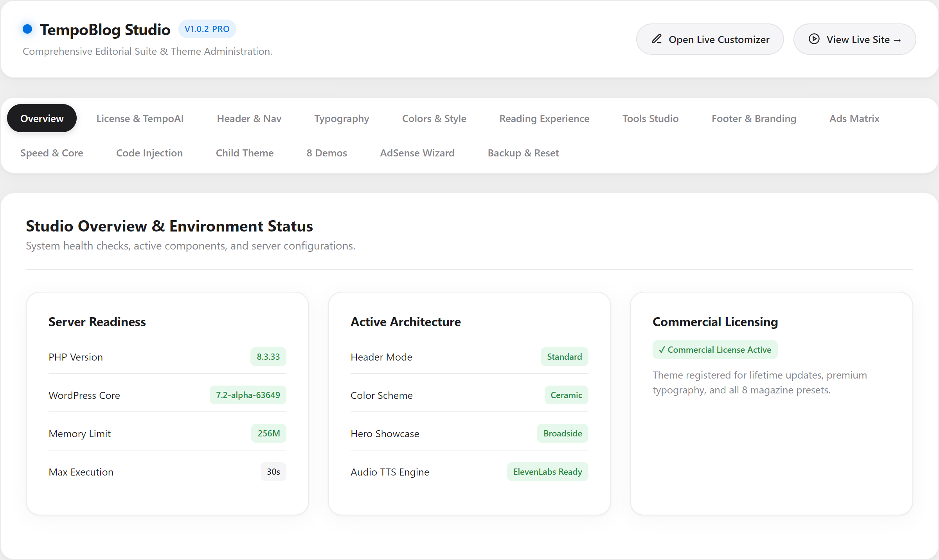Open the 8 Demos tab

327,153
